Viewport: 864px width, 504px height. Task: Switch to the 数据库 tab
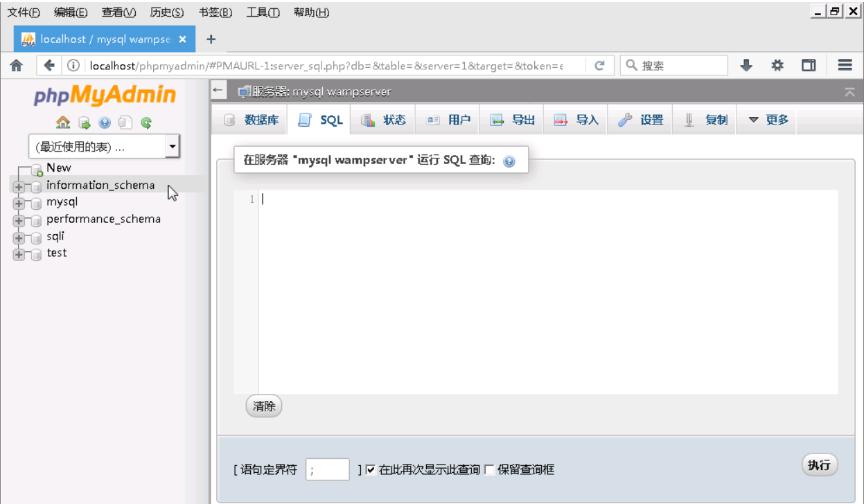251,120
